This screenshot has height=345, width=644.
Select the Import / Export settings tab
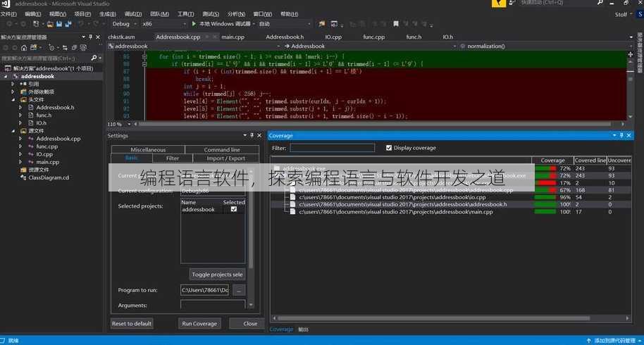[x=226, y=158]
